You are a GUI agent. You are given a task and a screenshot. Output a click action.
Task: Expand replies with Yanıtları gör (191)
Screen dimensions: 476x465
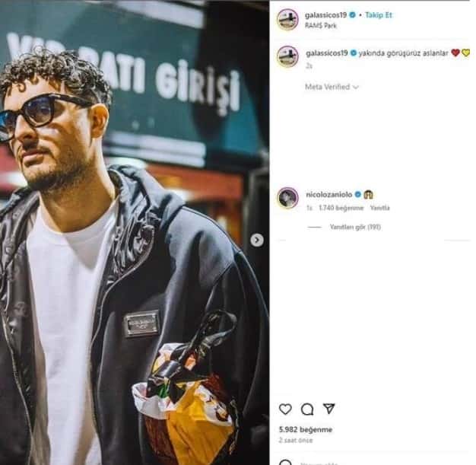point(355,227)
